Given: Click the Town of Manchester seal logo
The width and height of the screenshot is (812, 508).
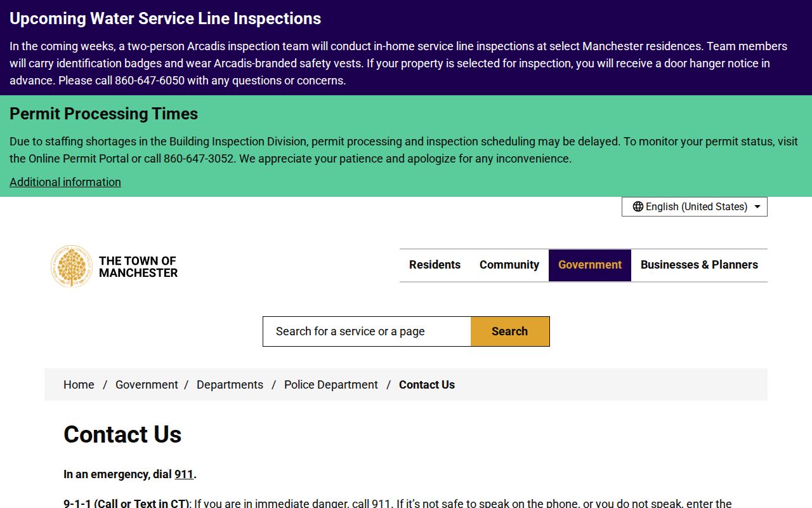Looking at the screenshot, I should point(72,267).
